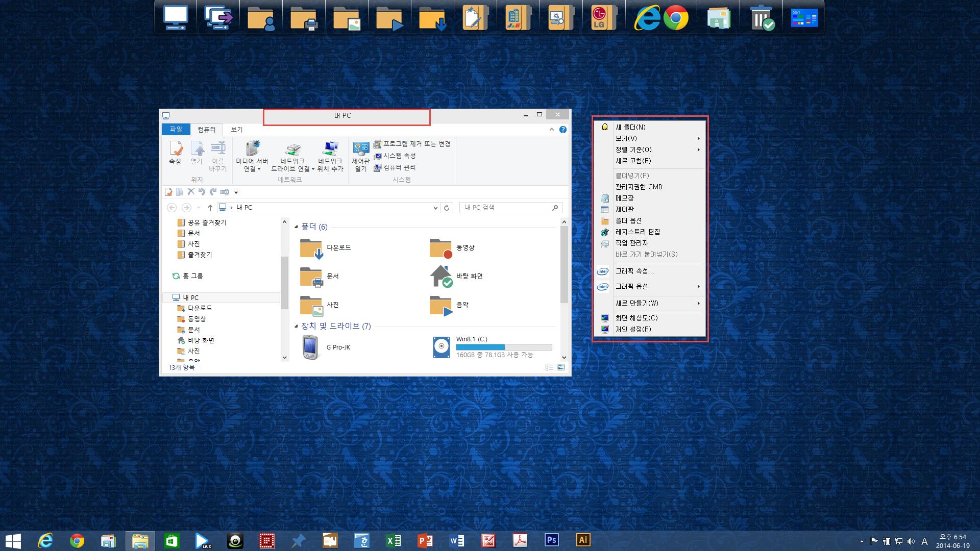Screen dimensions: 980x551
Task: Expand the 보기(V) submenu in context menu
Action: coord(650,138)
